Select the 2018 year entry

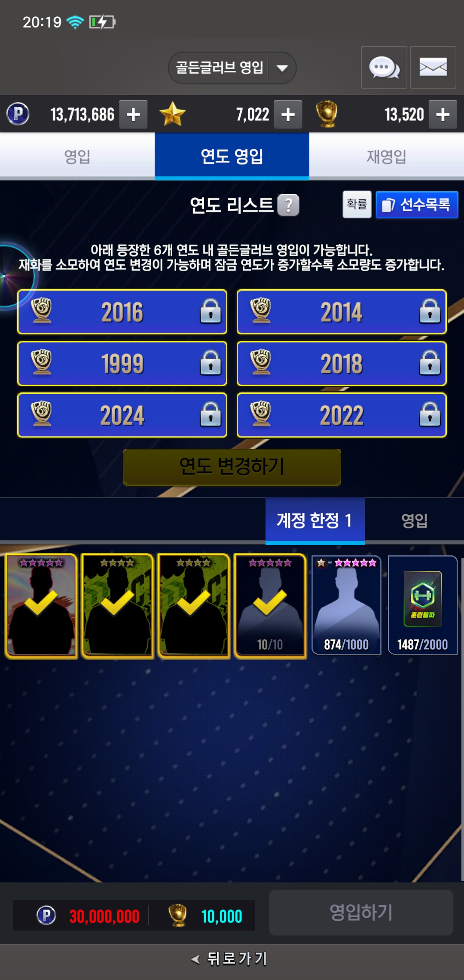(x=342, y=364)
